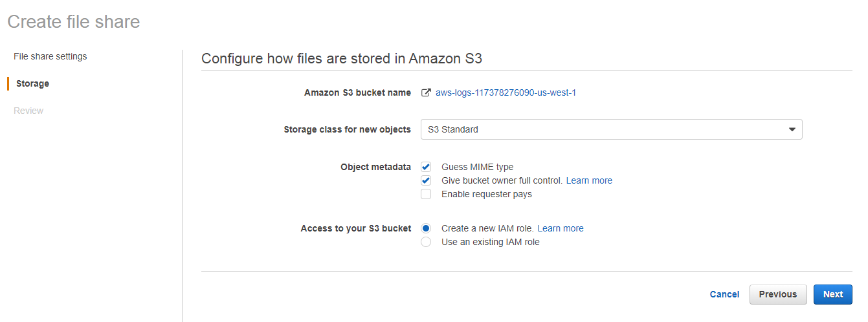Uncheck Give bucket owner full control checkbox

pos(426,180)
